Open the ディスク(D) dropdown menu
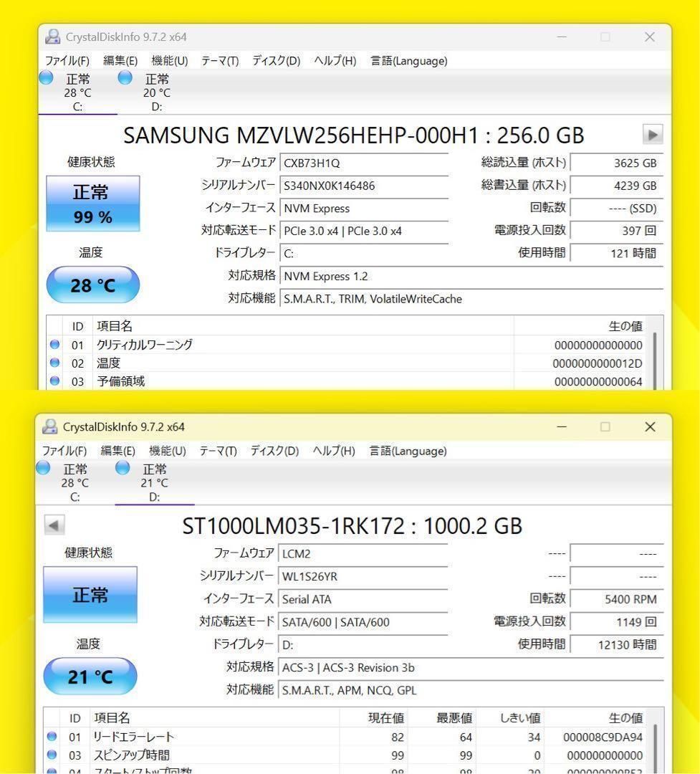This screenshot has height=774, width=700. (273, 61)
